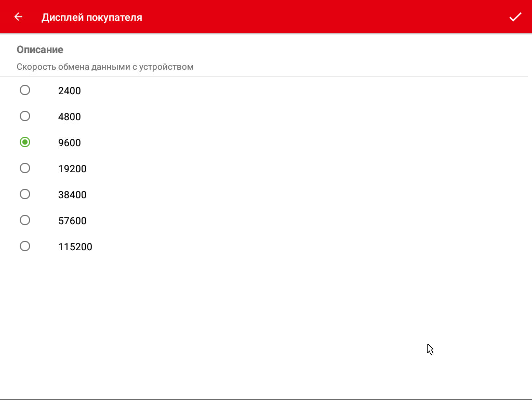The image size is (532, 400).
Task: Select the 57600 radio button circle
Action: [x=25, y=221]
